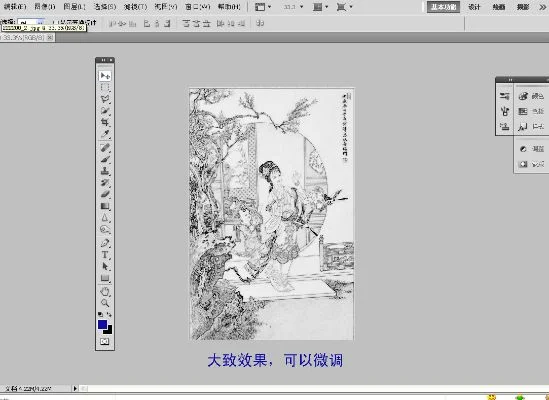Image resolution: width=549 pixels, height=400 pixels.
Task: Select the Zoom tool in toolbox
Action: [105, 303]
